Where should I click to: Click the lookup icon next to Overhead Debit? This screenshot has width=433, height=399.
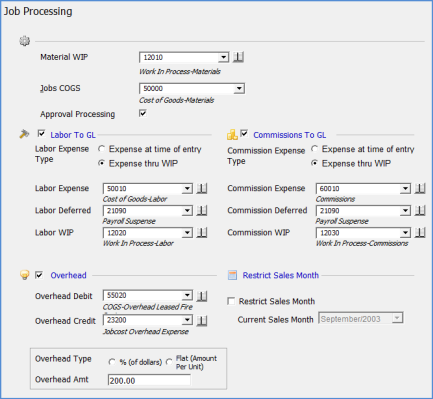click(201, 295)
